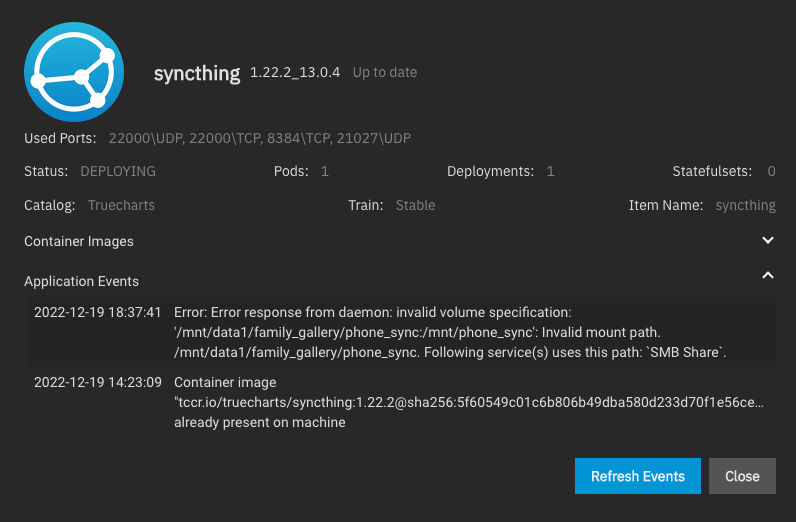This screenshot has height=522, width=796.
Task: Expand the Container Images section chevron
Action: click(x=768, y=240)
